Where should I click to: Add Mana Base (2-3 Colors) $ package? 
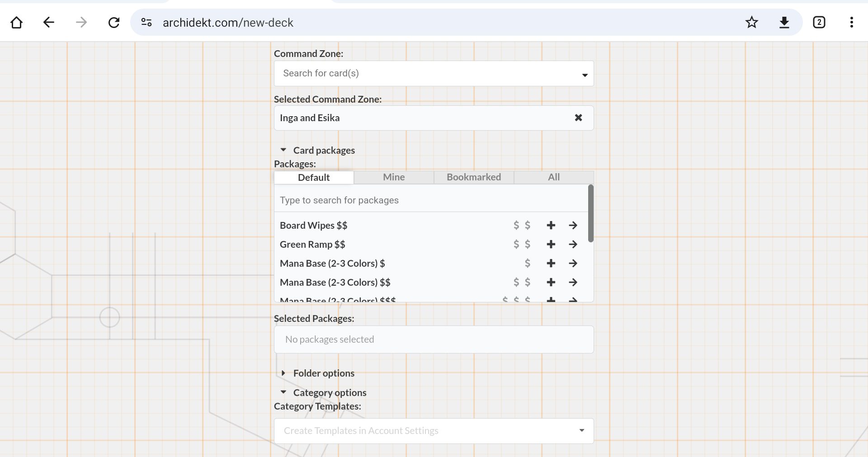tap(551, 264)
